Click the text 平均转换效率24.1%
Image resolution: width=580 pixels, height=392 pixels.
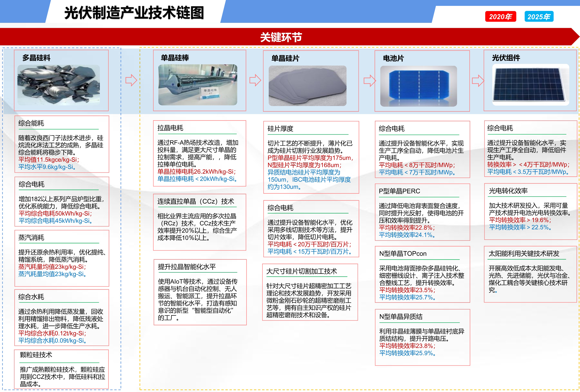(407, 235)
